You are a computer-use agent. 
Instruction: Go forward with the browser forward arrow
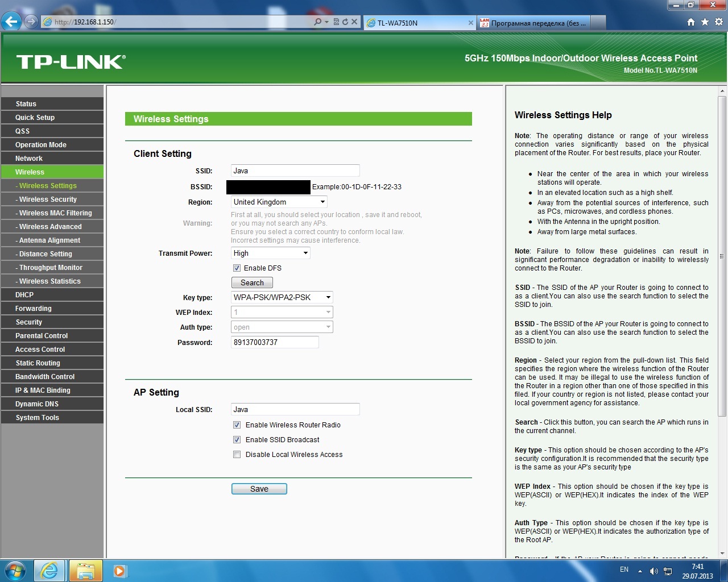pos(31,22)
